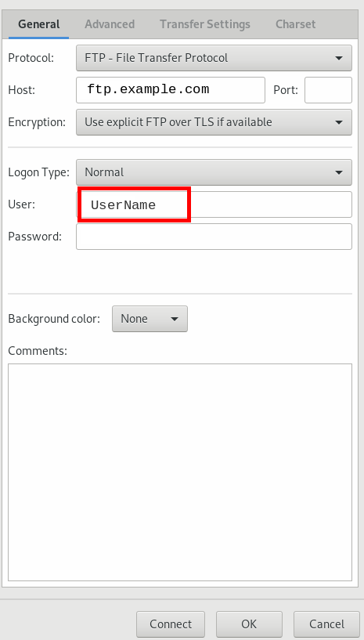This screenshot has height=640, width=364.
Task: Click into the Port field
Action: click(x=328, y=90)
